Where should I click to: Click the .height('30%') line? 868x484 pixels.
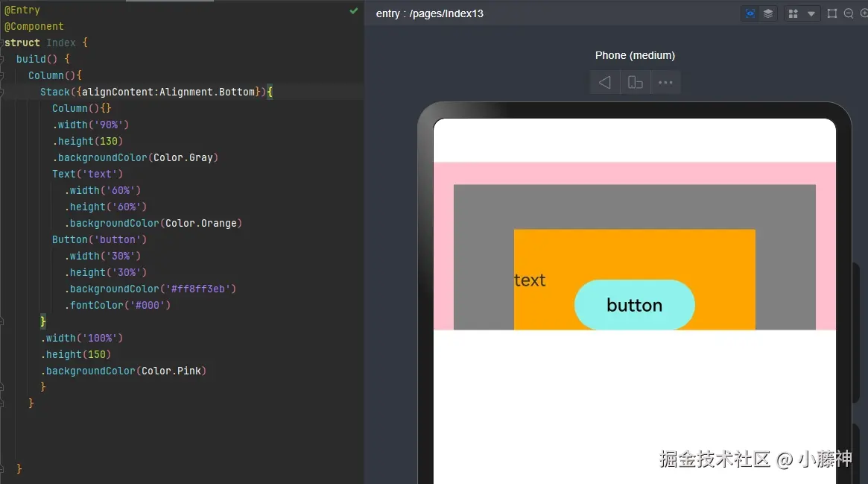[106, 272]
